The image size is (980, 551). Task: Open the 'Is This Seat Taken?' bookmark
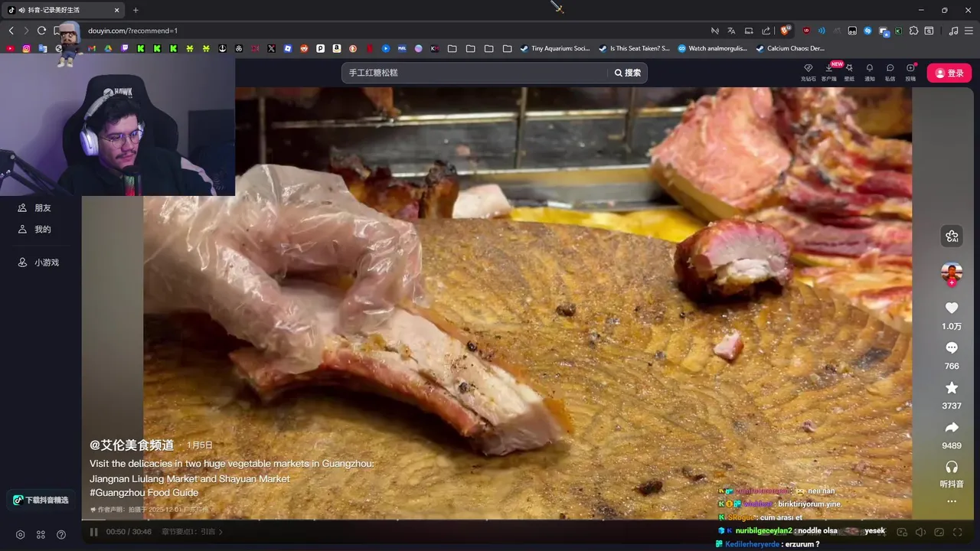point(634,48)
